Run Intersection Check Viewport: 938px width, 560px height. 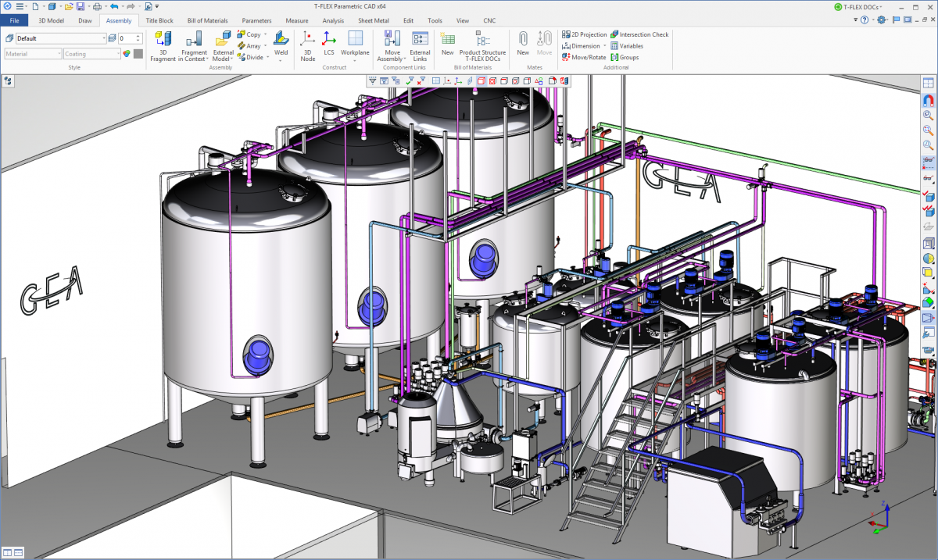tap(639, 34)
